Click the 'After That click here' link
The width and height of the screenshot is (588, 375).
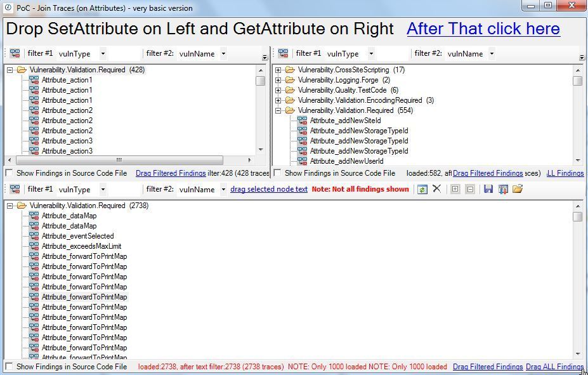(483, 29)
